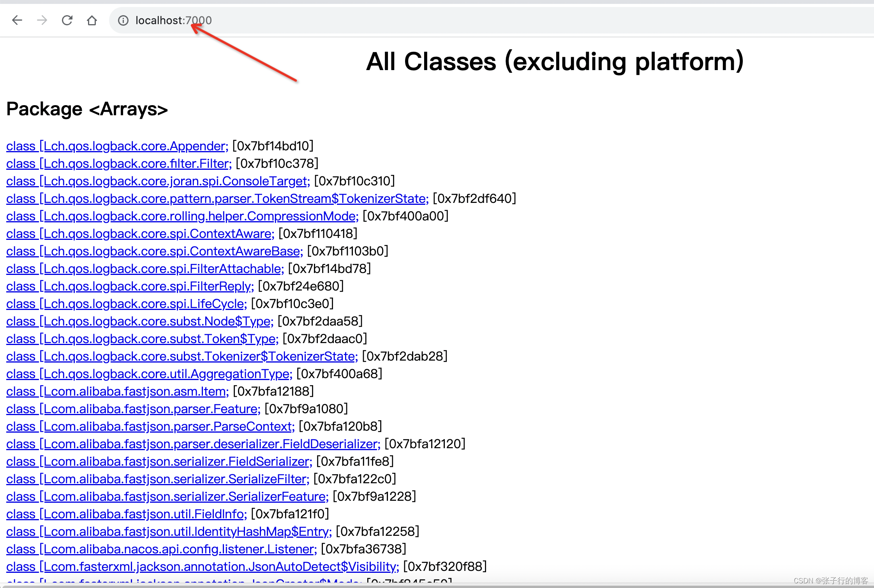Open class logback.core.filter.Filter link
Screen dimensions: 874x588
click(x=119, y=164)
